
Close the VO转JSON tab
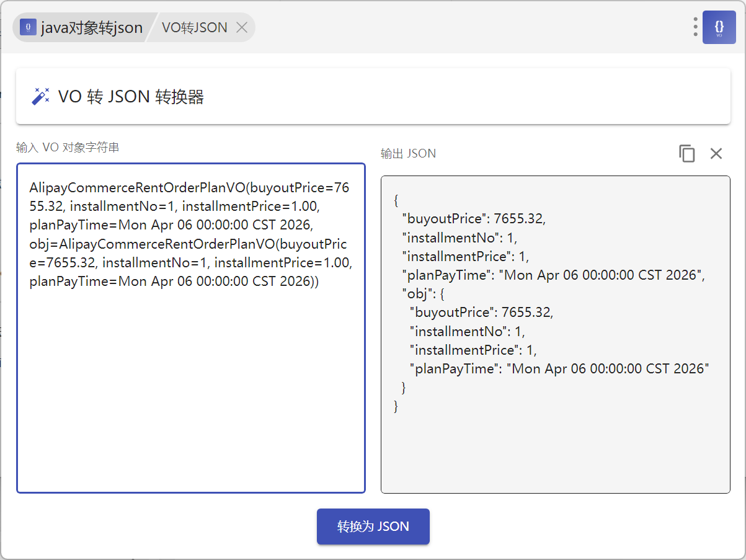pyautogui.click(x=242, y=27)
